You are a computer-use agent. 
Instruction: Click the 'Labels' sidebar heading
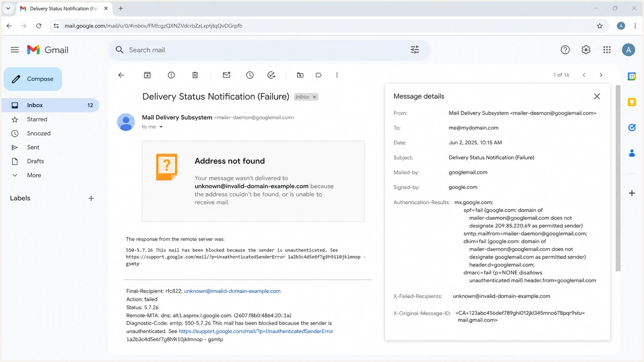20,198
